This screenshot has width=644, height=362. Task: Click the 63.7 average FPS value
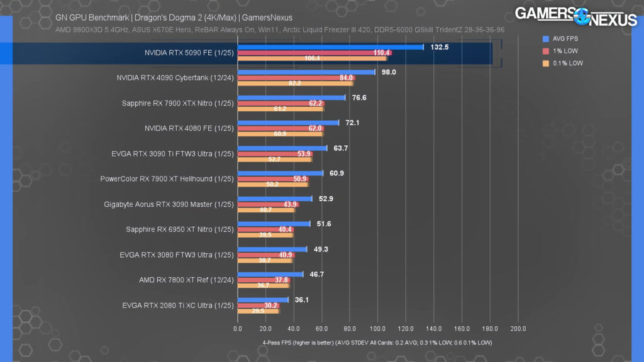point(340,148)
